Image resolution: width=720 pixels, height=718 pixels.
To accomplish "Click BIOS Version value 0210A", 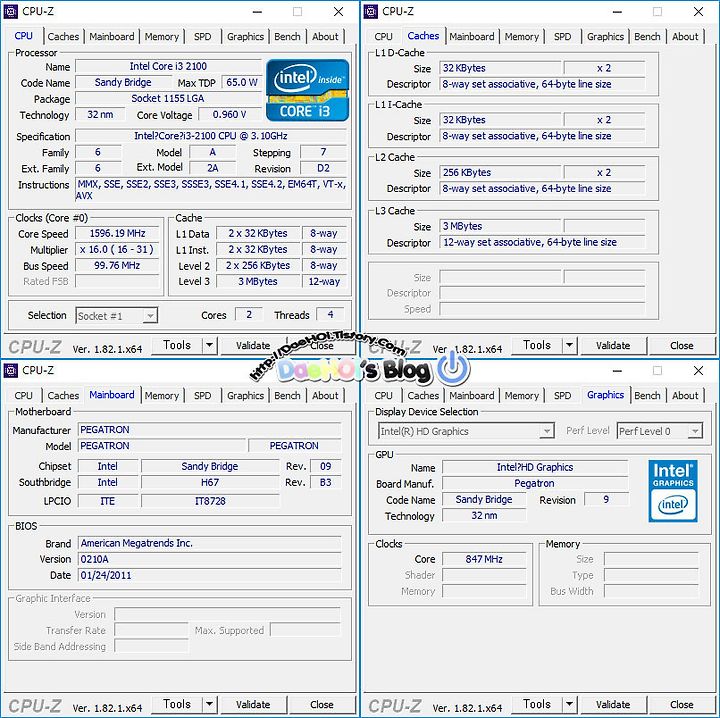I will [x=209, y=559].
